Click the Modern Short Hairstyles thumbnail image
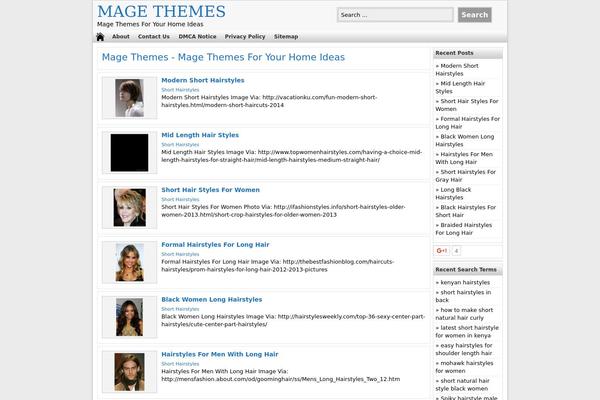 [129, 98]
